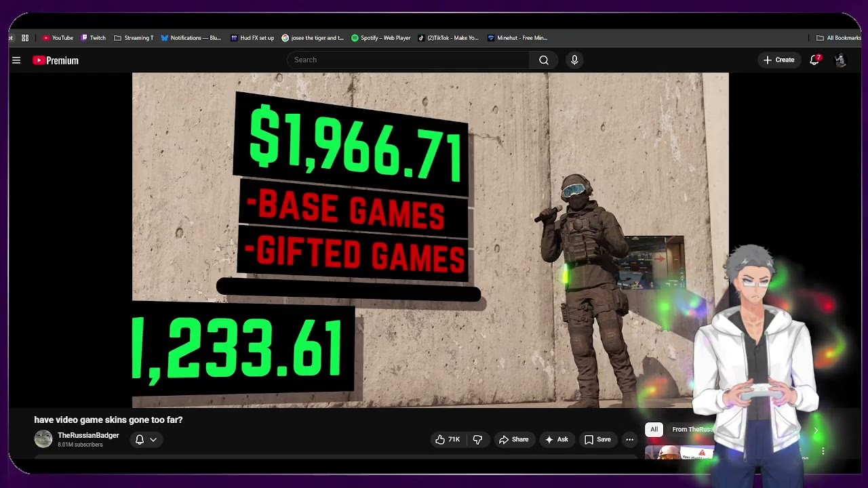
Task: Click the Ask sparkle button
Action: point(556,440)
